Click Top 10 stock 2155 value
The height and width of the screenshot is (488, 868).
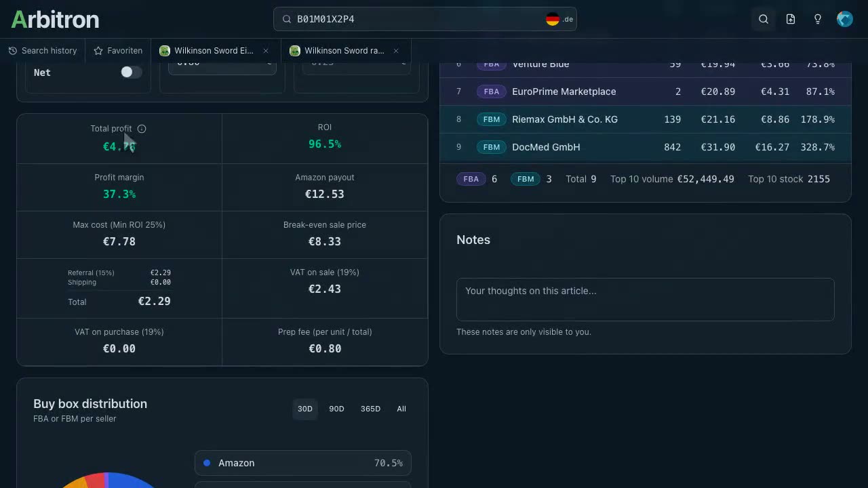click(x=818, y=179)
